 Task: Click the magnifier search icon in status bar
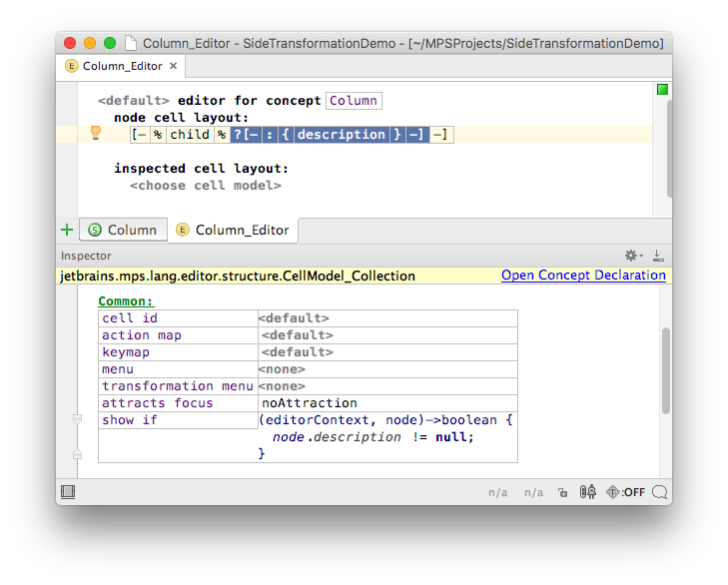point(659,492)
